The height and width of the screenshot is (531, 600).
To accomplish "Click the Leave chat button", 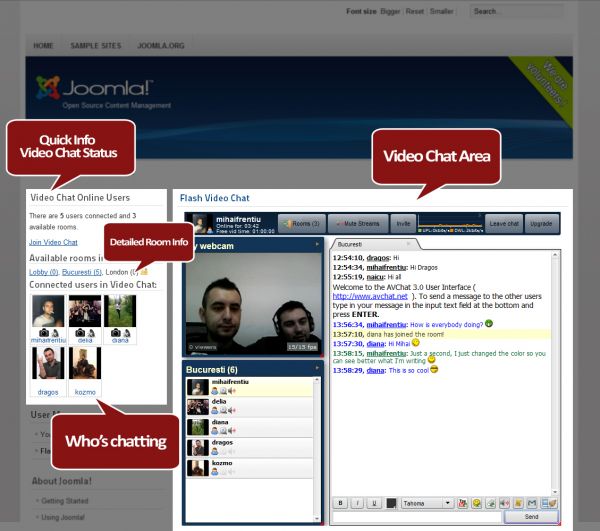I will click(x=504, y=223).
